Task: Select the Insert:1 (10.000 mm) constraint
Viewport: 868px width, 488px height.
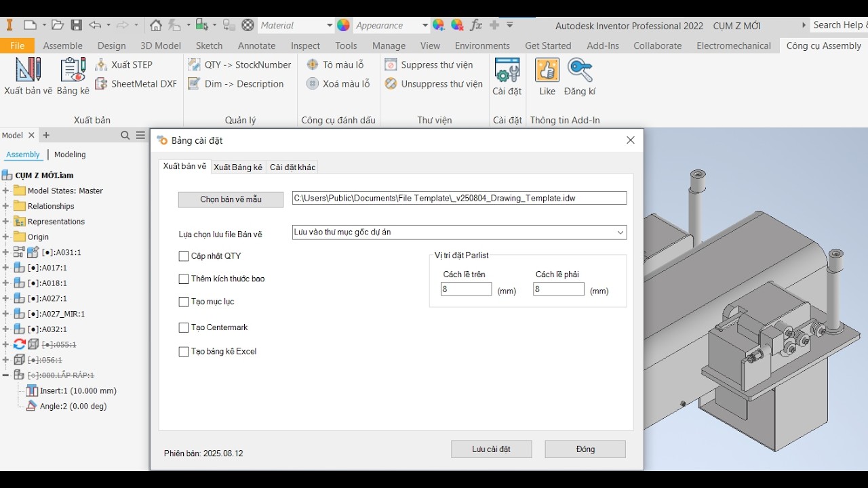Action: coord(71,390)
